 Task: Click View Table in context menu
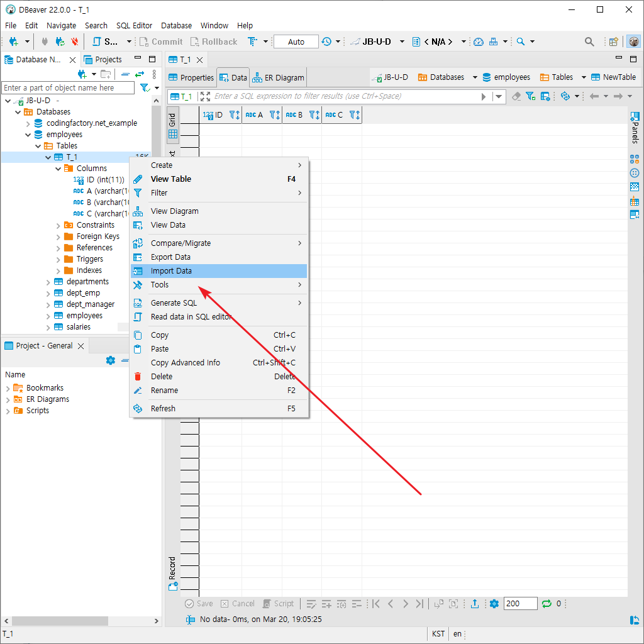coord(218,179)
